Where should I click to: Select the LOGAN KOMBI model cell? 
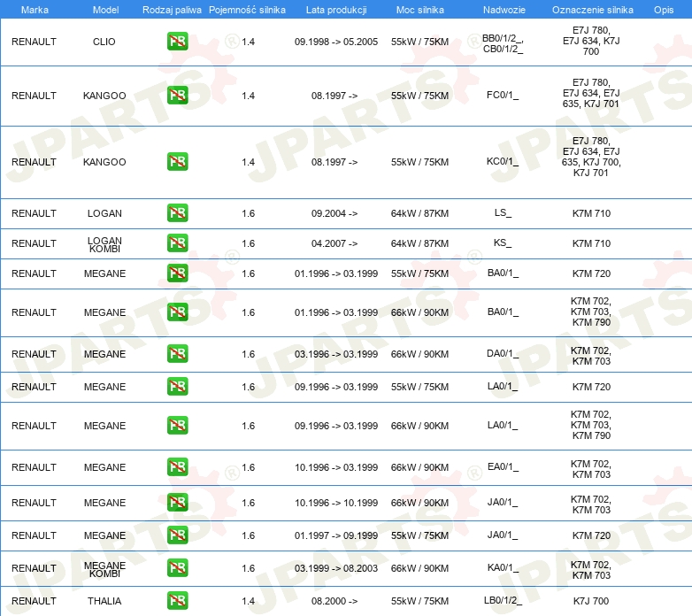coord(104,243)
